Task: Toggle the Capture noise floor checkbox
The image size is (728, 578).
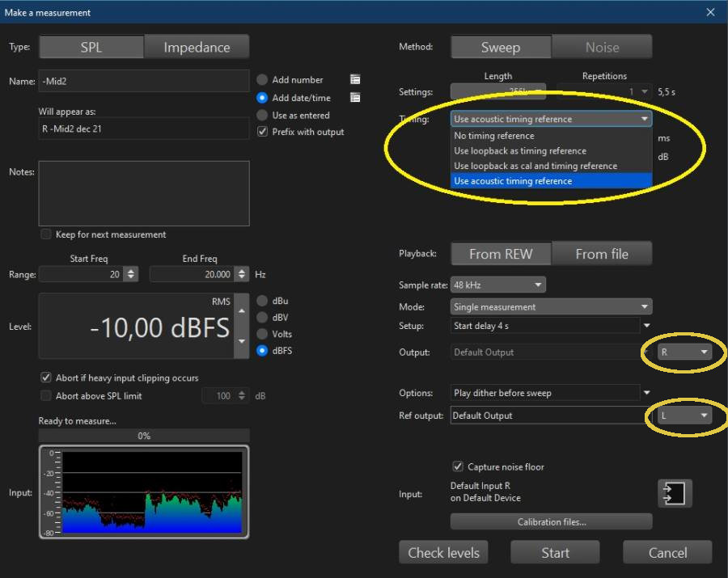Action: click(x=458, y=466)
